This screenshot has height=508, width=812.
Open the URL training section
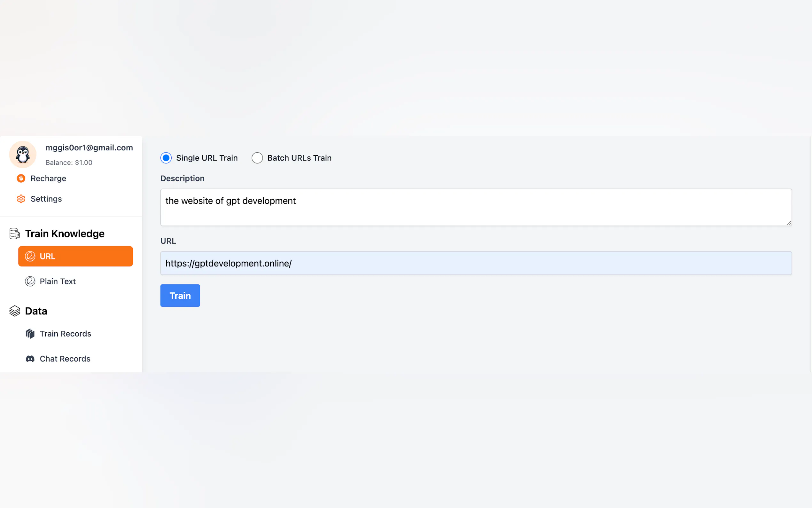[x=75, y=256]
